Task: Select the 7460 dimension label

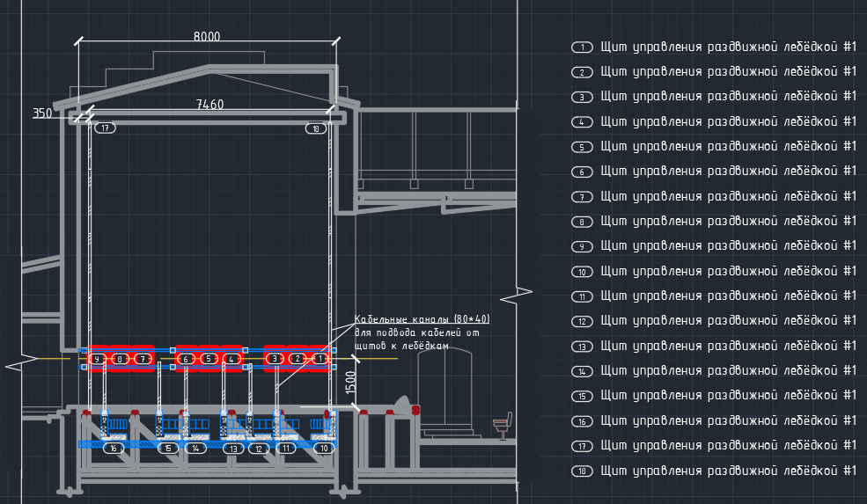Action: [209, 104]
